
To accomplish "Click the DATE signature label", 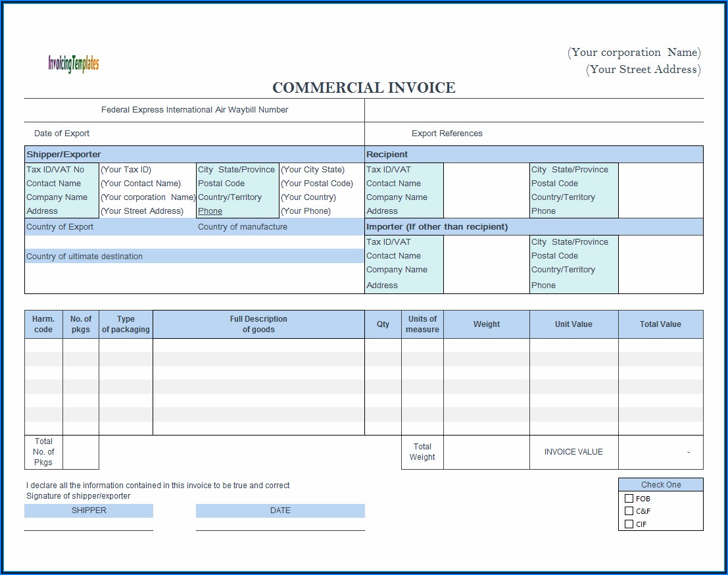I will point(280,511).
